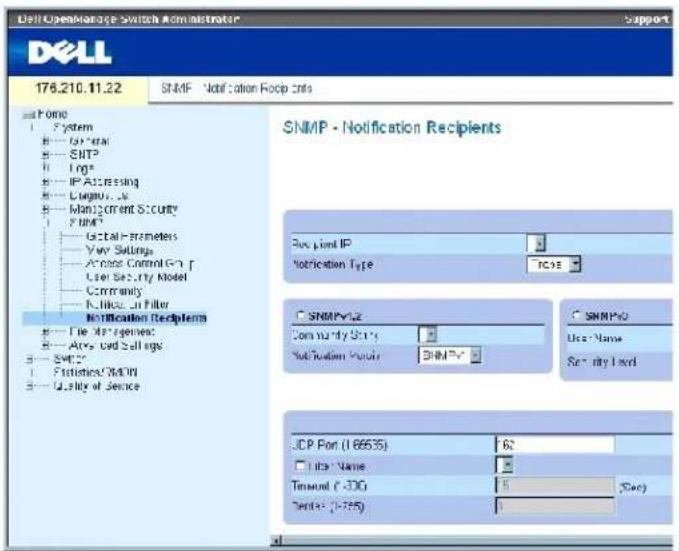Expand the File Management node
This screenshot has height=551, width=679.
(45, 332)
